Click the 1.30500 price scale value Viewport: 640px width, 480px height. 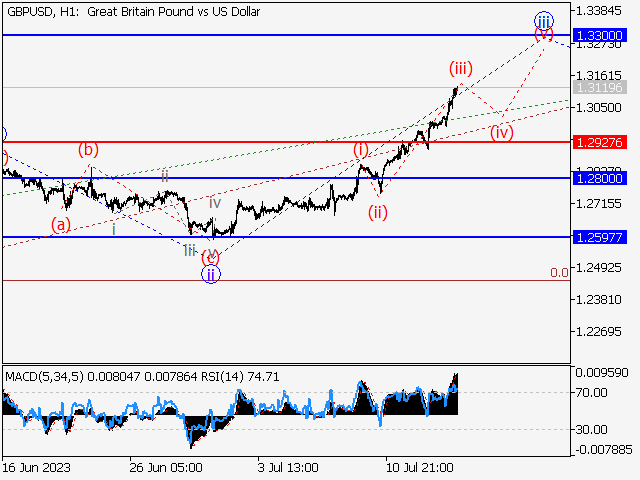click(x=598, y=108)
